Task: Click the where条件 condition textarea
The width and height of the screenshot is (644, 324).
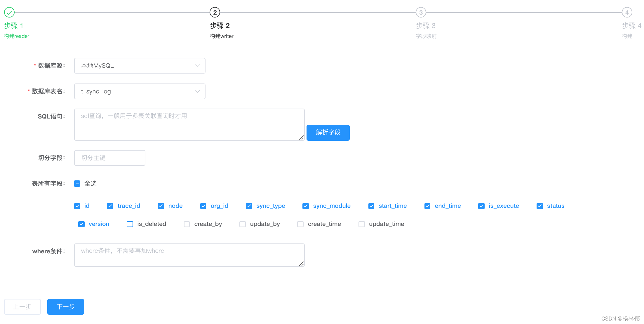Action: click(x=189, y=255)
